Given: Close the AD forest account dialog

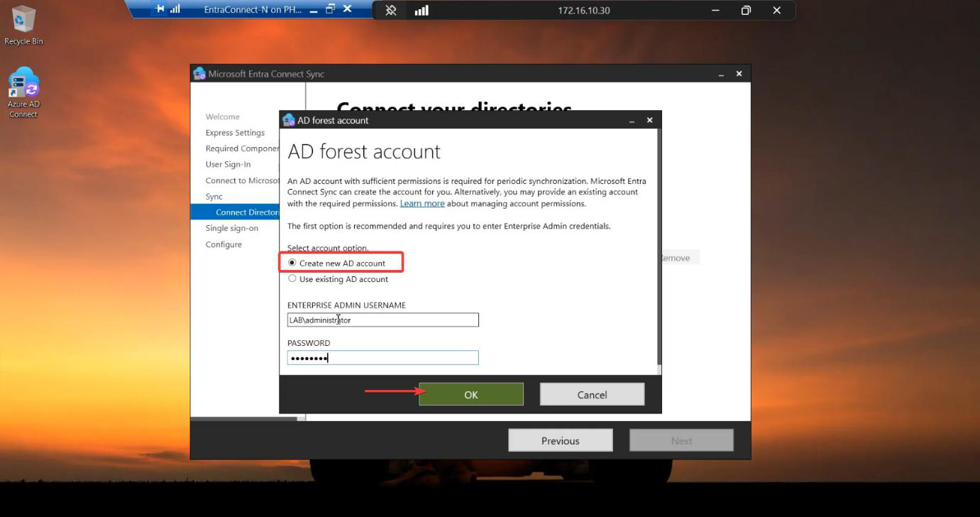Looking at the screenshot, I should (x=649, y=121).
